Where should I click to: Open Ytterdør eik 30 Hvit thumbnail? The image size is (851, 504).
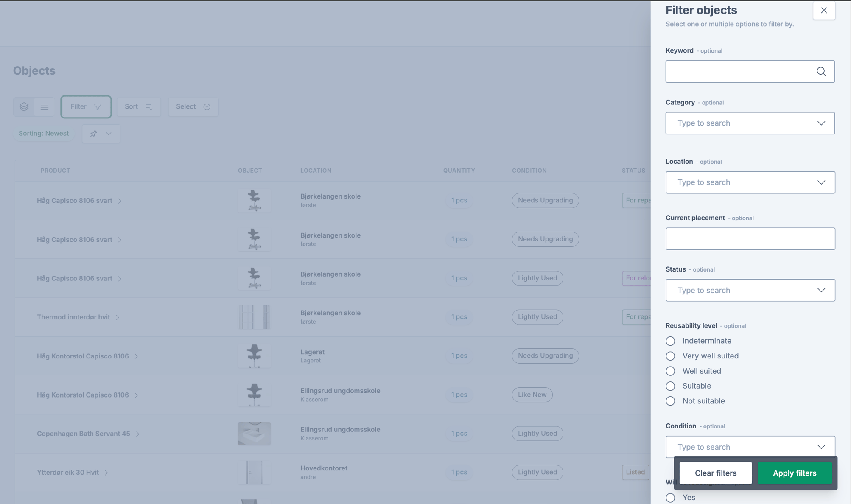(x=254, y=472)
